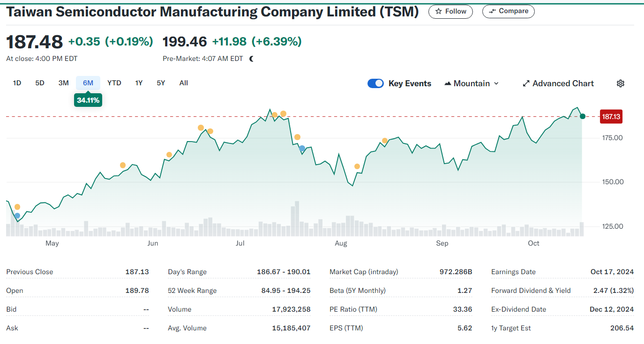
Task: Click the 34.11% six-month return badge
Action: tap(88, 100)
